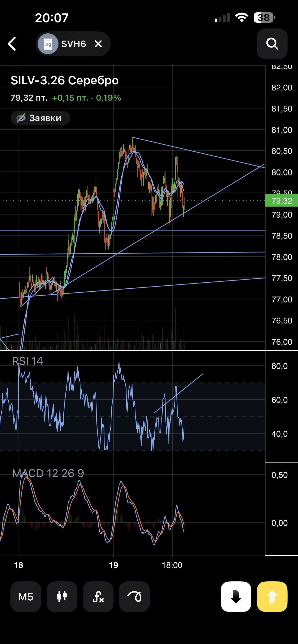
Task: Select the RSI 14 indicator label
Action: coord(28,361)
